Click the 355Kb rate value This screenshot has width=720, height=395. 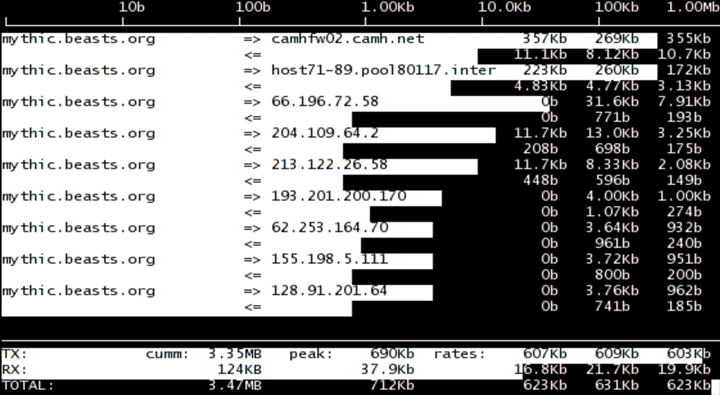[x=688, y=39]
